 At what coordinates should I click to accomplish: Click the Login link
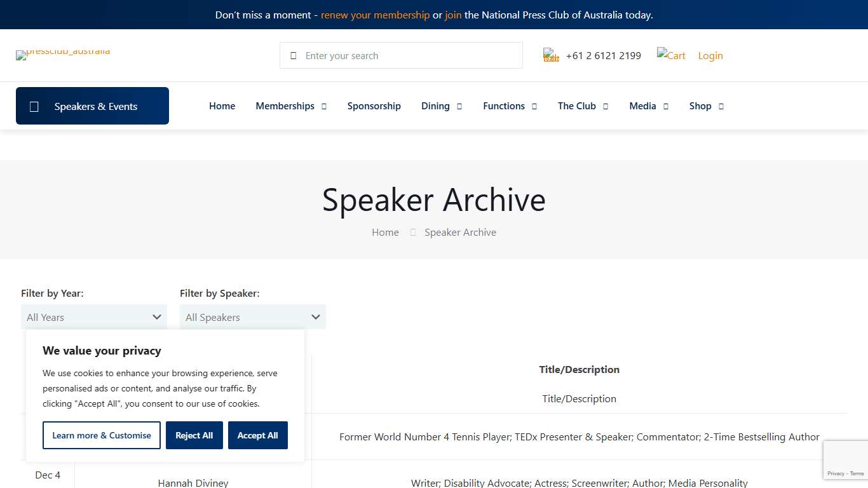pos(710,55)
